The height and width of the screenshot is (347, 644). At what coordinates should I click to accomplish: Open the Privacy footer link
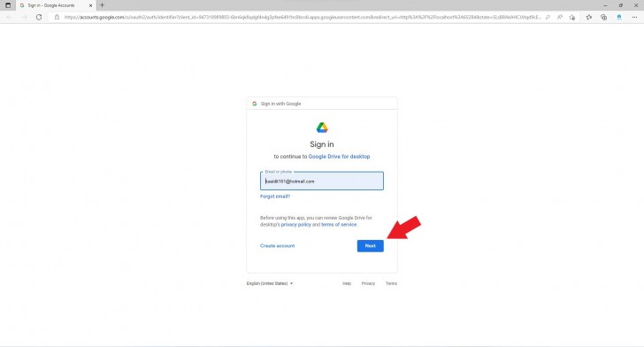pyautogui.click(x=368, y=283)
